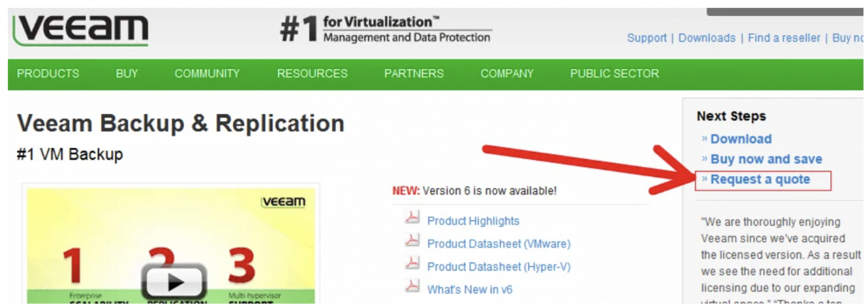The width and height of the screenshot is (868, 307).
Task: Click the Buy now and save link
Action: 766,159
